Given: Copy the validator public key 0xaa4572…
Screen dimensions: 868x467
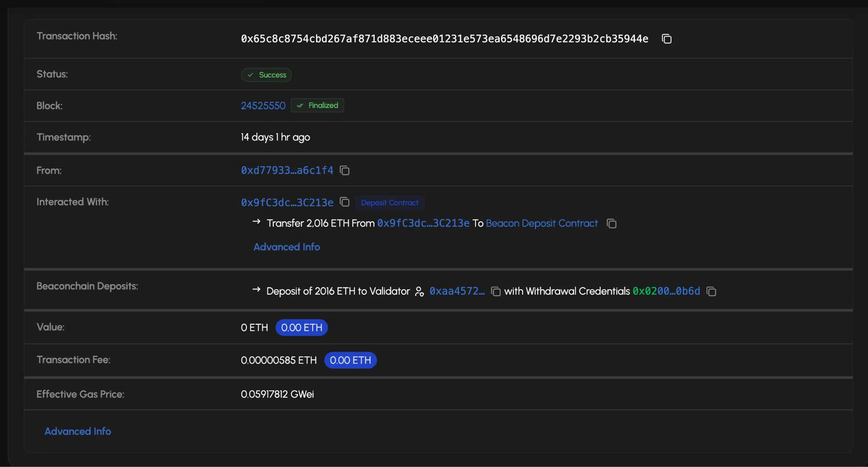Looking at the screenshot, I should [x=495, y=291].
